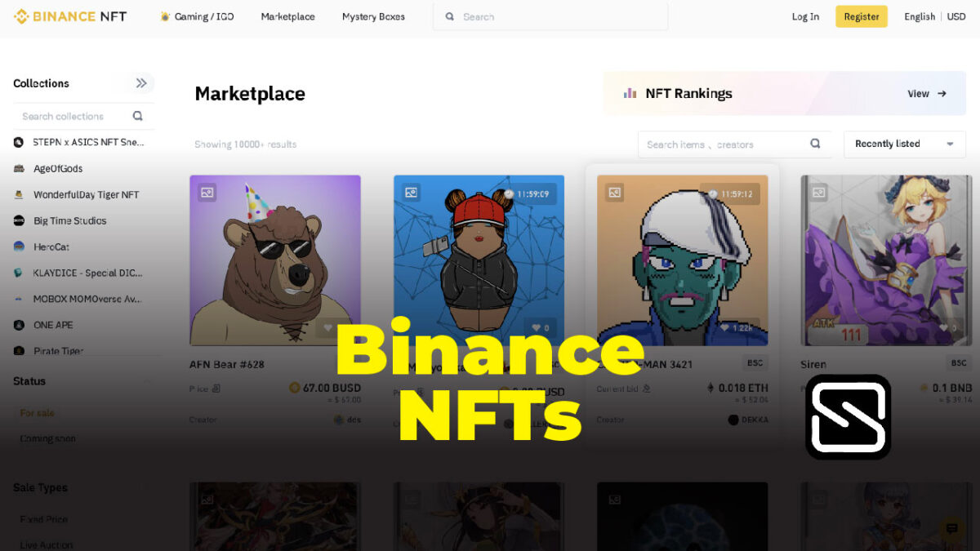Open the Recently listed sort dropdown

[x=905, y=144]
